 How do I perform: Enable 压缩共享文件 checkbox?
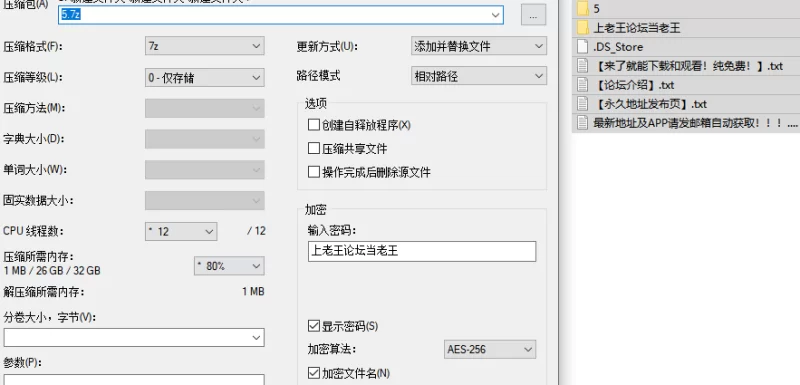click(x=314, y=148)
